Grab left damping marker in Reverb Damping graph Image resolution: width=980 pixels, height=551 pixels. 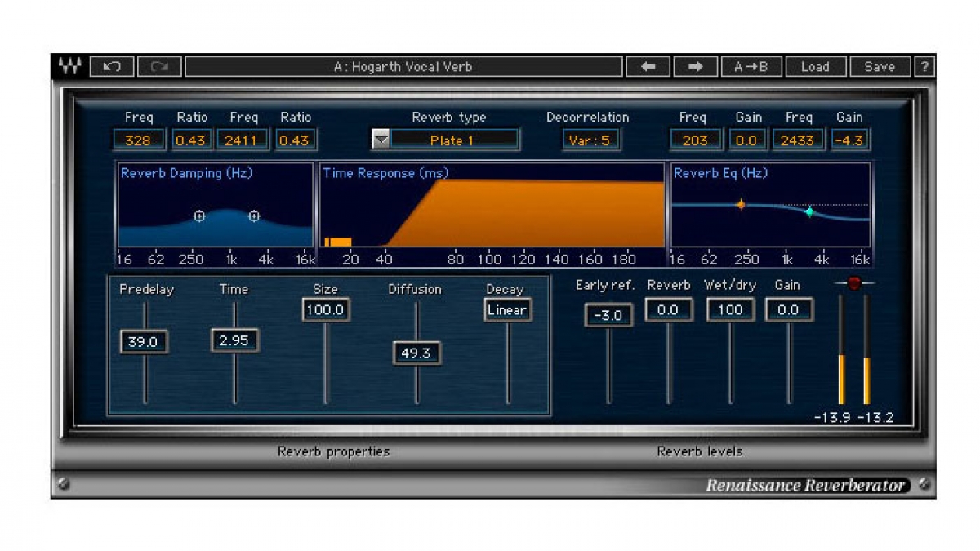click(199, 216)
